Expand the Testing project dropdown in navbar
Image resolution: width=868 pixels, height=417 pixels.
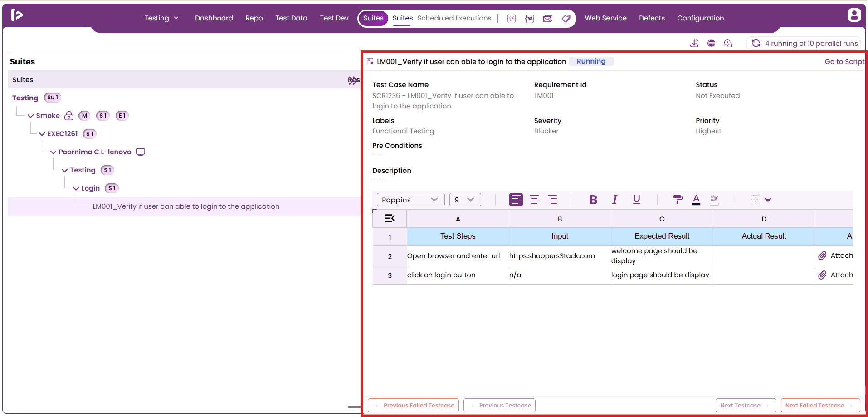161,18
